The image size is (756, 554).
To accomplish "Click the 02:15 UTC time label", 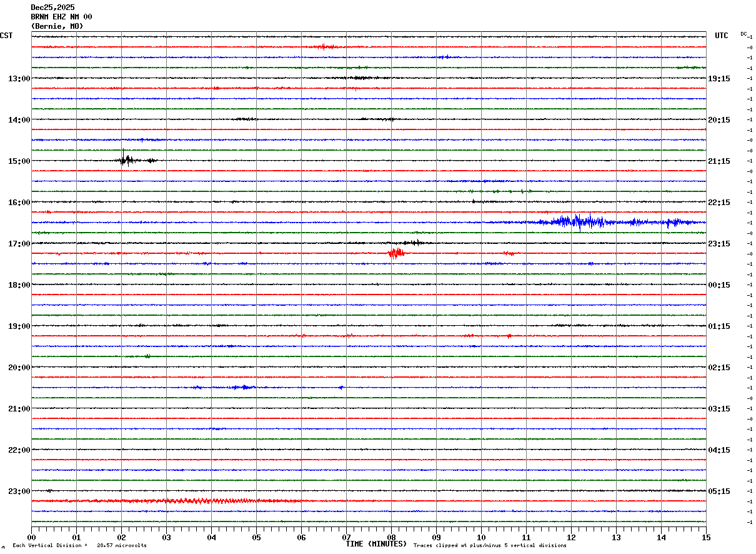I will pyautogui.click(x=719, y=368).
